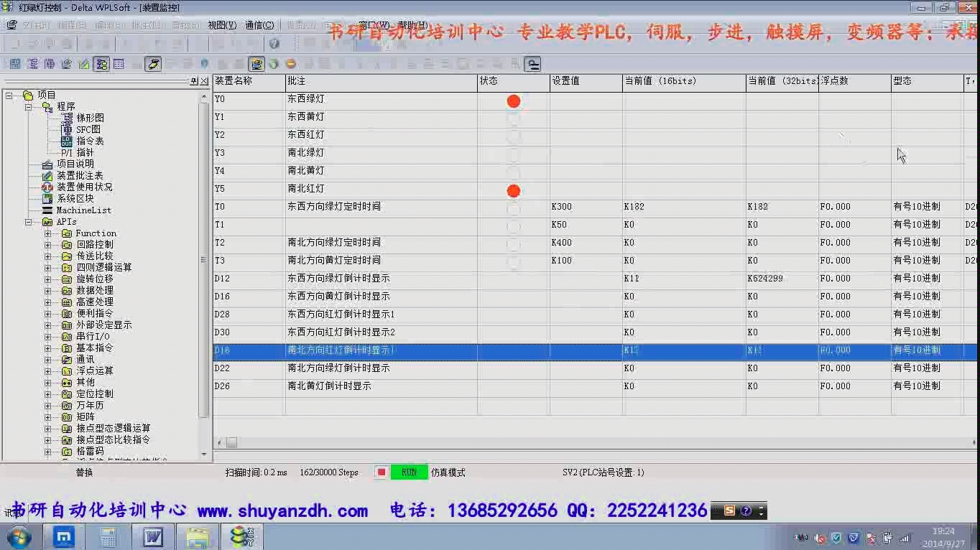Open 系统区块 in the project tree
This screenshot has height=550, width=980.
click(x=75, y=198)
